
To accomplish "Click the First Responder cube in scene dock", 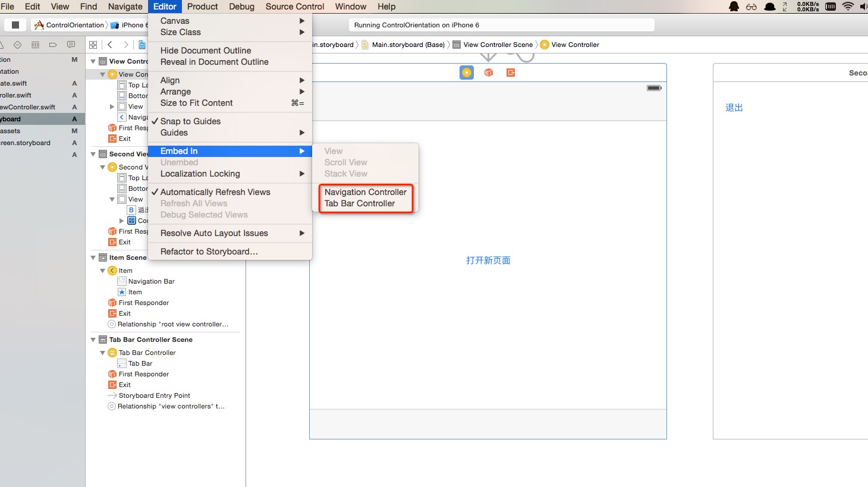I will (x=489, y=73).
